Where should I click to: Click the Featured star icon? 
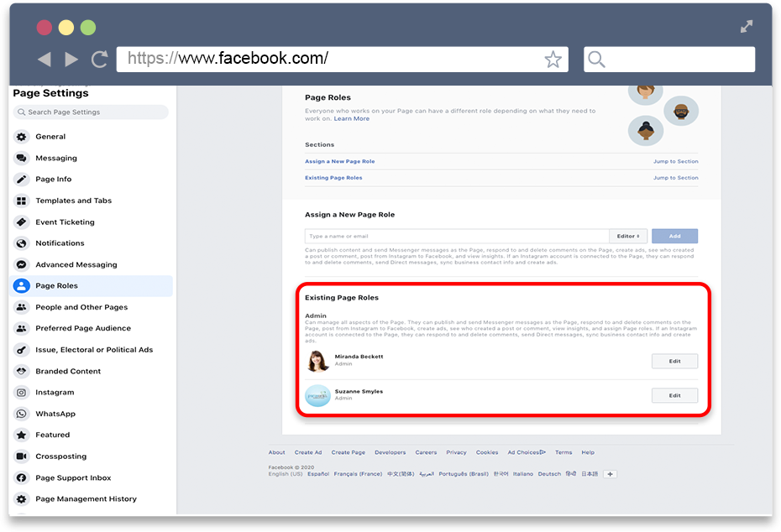click(x=22, y=435)
